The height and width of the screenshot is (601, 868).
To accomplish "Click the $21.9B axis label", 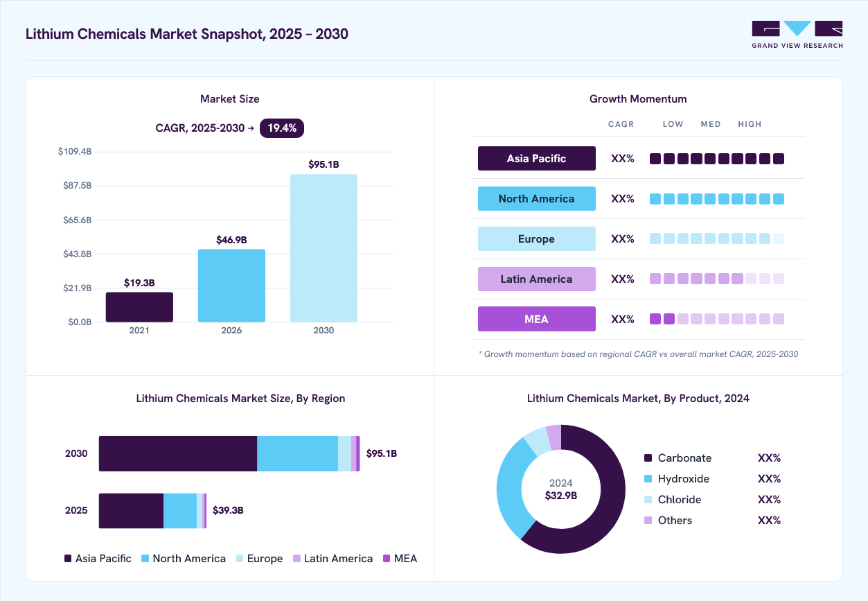I will [78, 288].
